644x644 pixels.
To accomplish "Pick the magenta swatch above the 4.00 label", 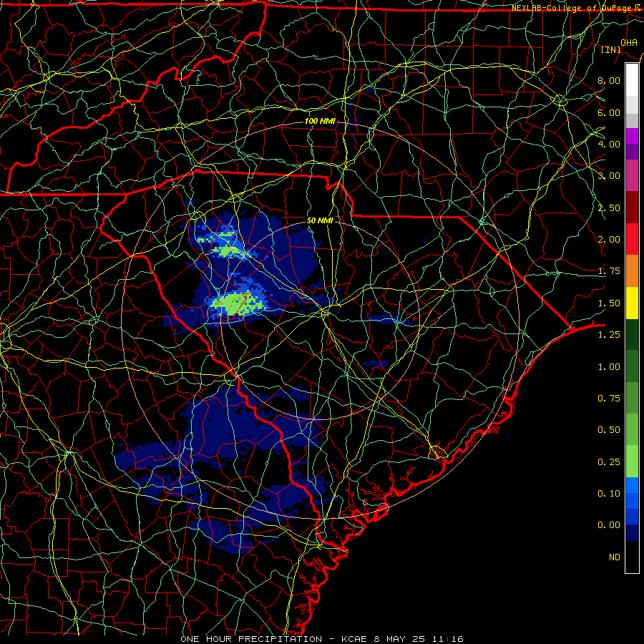I will coord(632,136).
